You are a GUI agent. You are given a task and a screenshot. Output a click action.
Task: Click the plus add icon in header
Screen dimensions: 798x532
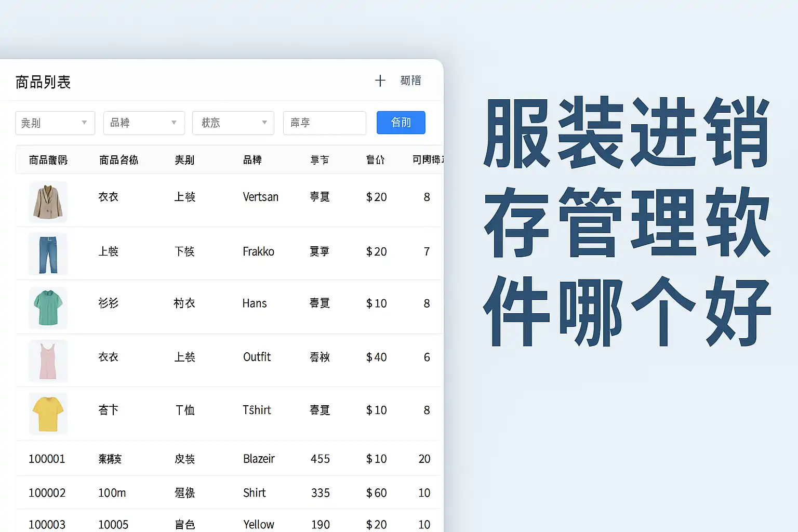point(380,81)
